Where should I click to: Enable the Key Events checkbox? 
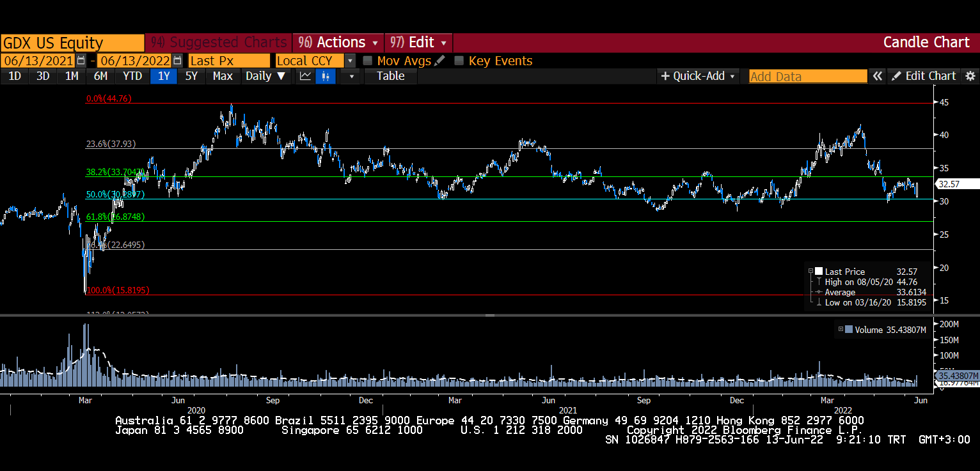[459, 61]
